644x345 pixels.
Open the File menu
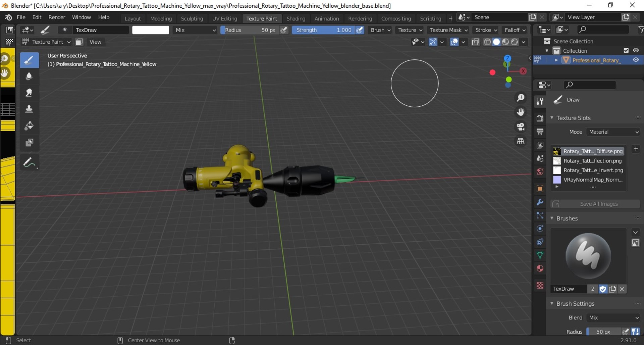[x=21, y=17]
